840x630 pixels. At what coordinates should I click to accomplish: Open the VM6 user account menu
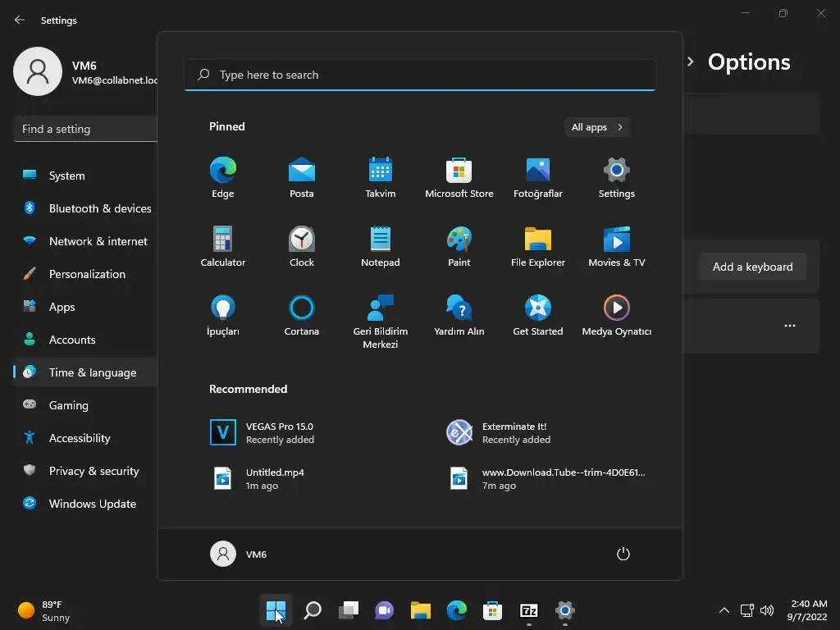click(x=239, y=554)
